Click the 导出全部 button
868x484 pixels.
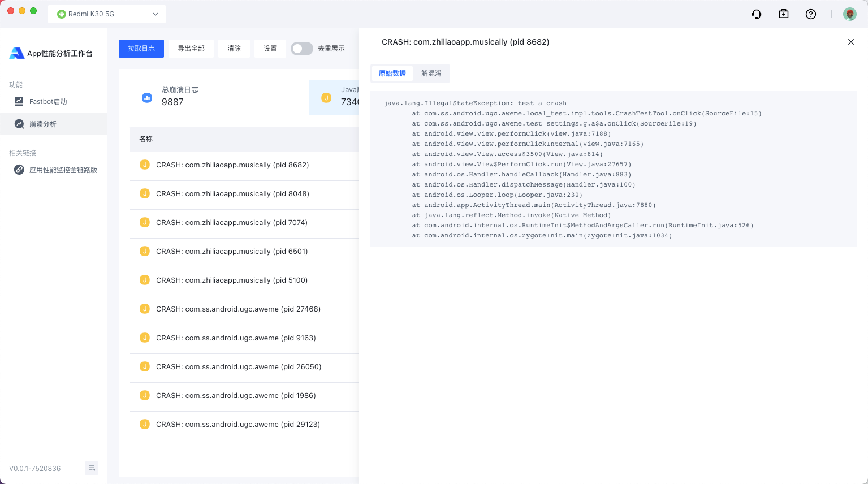191,49
